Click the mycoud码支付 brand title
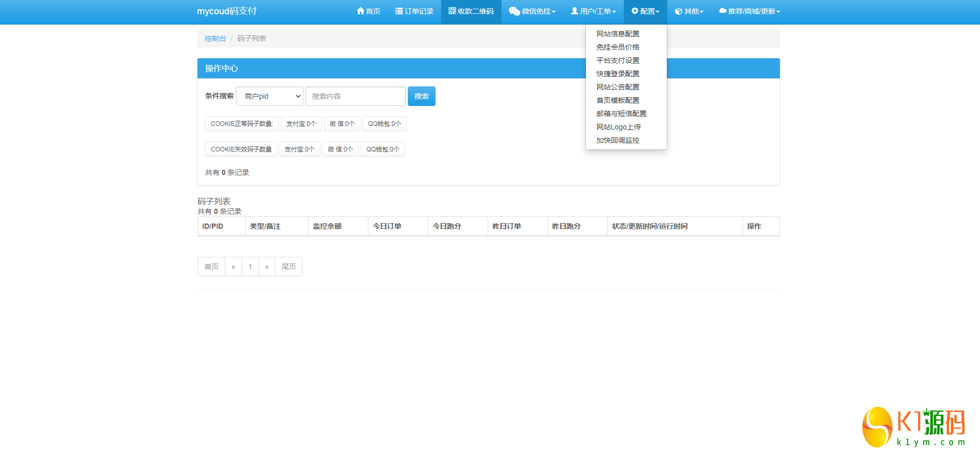This screenshot has height=463, width=980. [x=227, y=11]
